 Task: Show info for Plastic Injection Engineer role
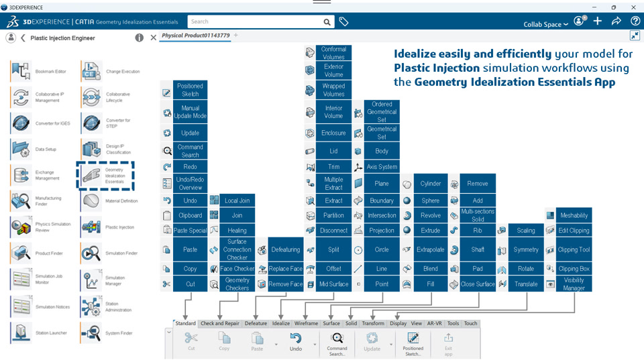pyautogui.click(x=140, y=38)
